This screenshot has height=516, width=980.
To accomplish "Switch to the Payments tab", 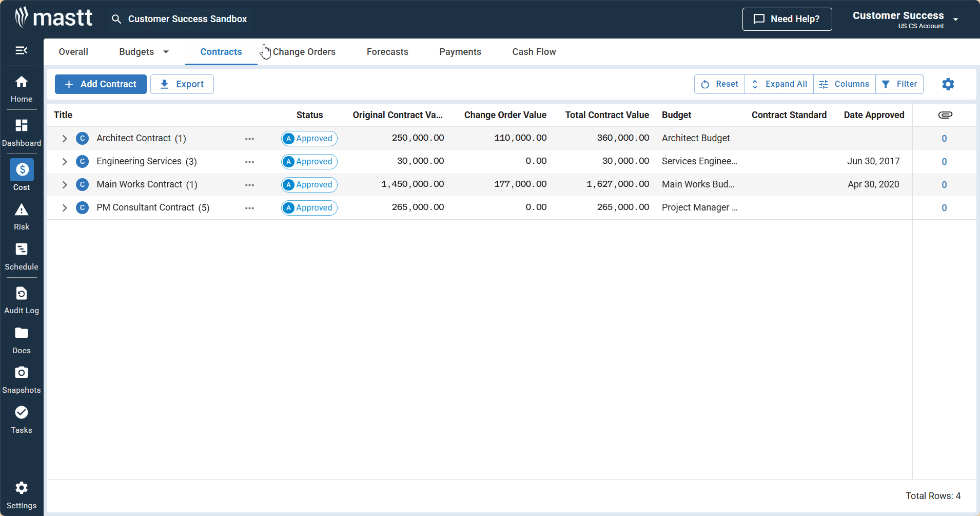I will (460, 52).
